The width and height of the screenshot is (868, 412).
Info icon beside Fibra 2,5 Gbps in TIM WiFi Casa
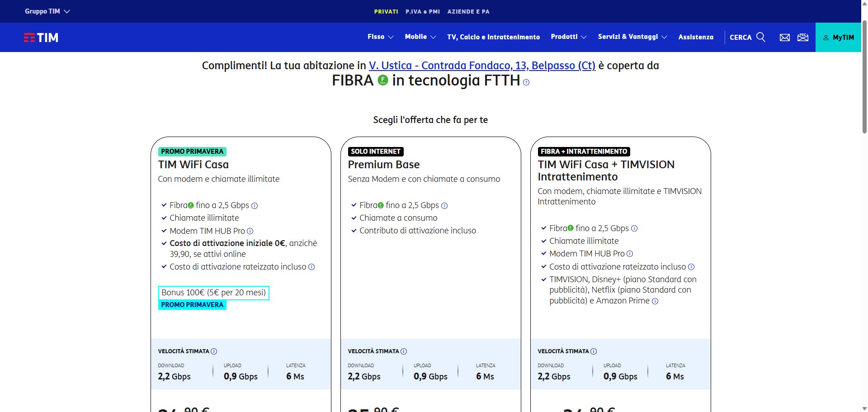coord(255,206)
